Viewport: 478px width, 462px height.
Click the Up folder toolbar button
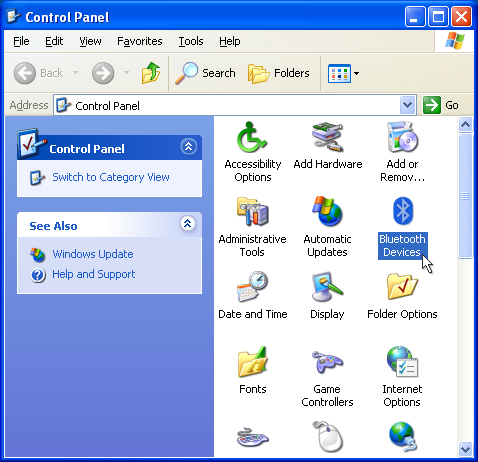(151, 73)
